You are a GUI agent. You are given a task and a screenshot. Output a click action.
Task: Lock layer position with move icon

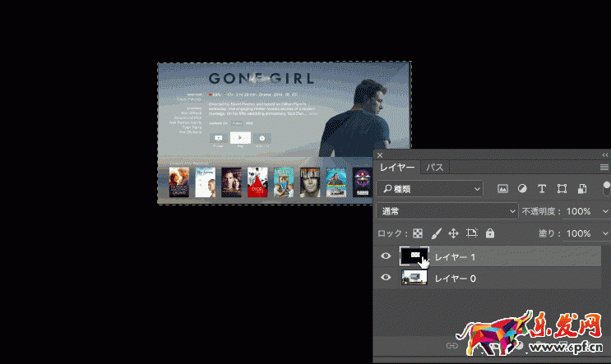tap(453, 233)
